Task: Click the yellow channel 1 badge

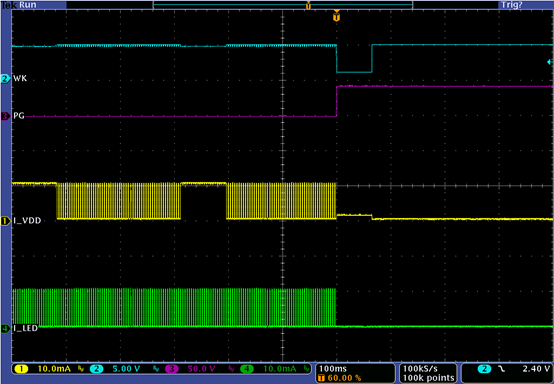Action: [21, 369]
